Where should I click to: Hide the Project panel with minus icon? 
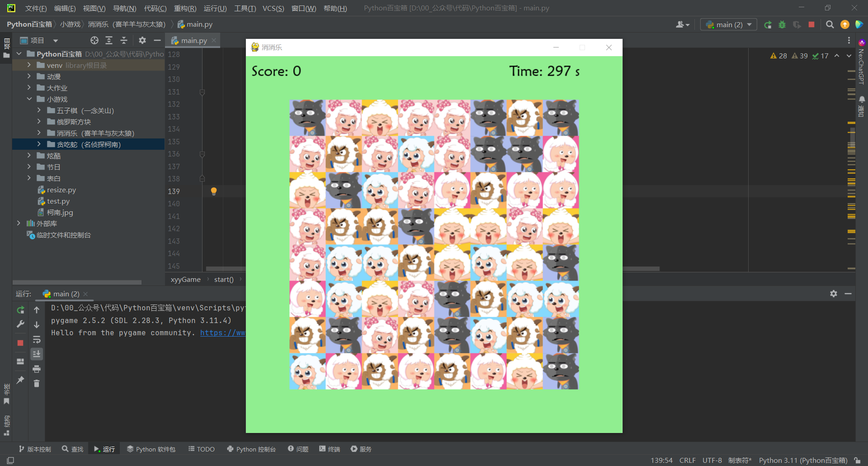click(157, 41)
